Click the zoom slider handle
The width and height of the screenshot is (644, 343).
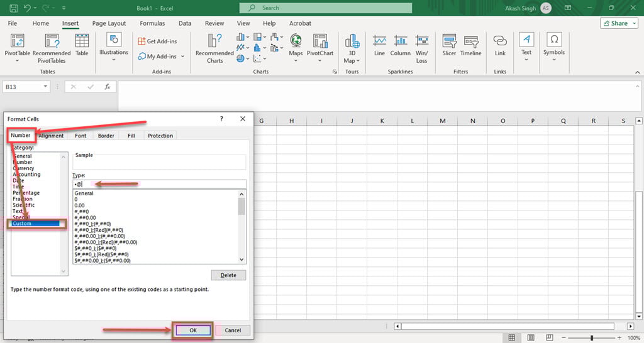click(x=592, y=338)
